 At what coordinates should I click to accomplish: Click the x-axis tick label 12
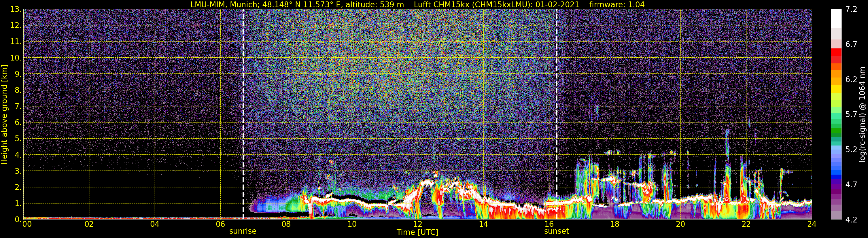pos(417,224)
